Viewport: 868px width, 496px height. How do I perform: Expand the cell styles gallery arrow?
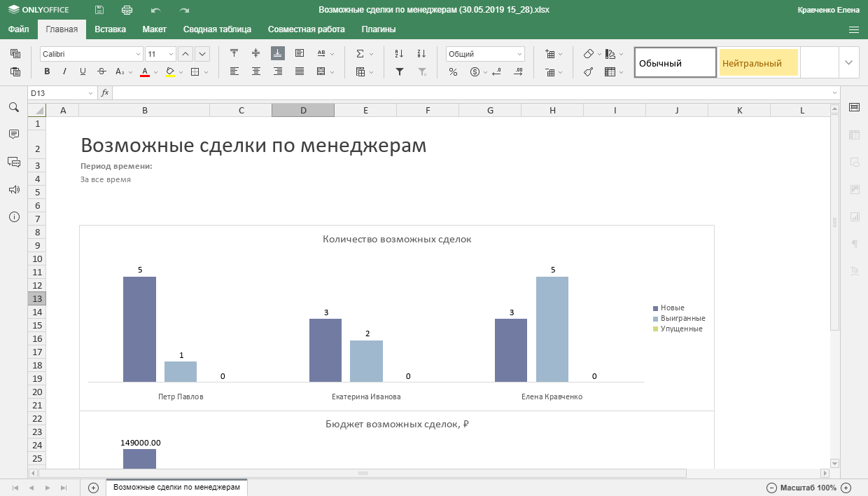click(849, 62)
